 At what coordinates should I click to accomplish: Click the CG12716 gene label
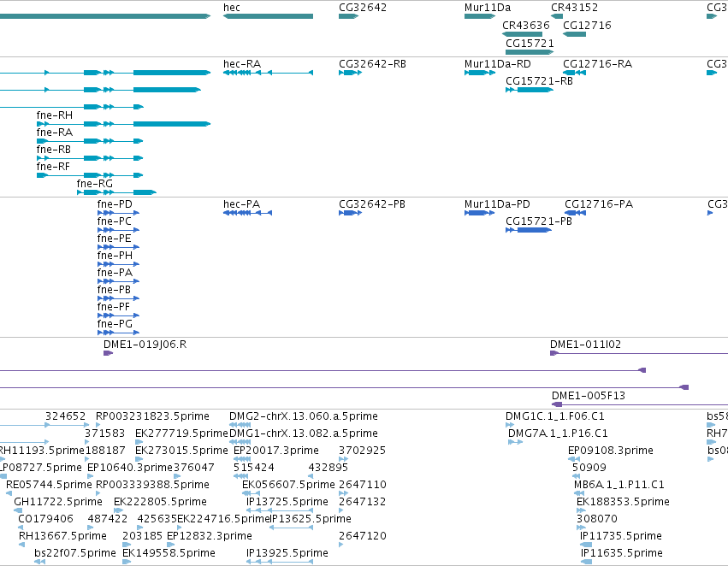pos(587,26)
